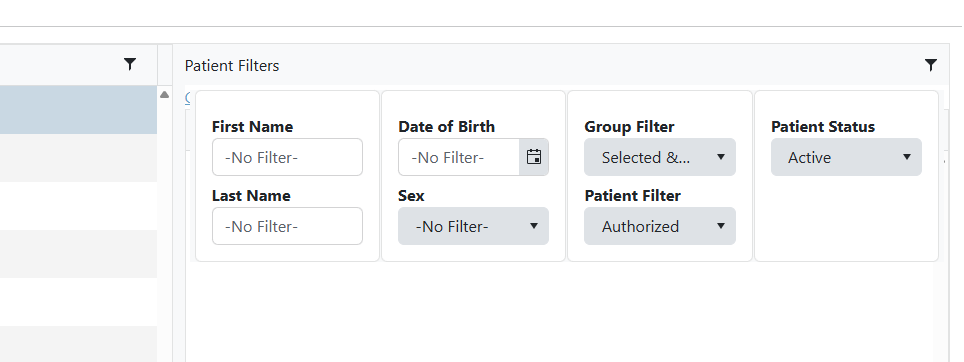Image resolution: width=964 pixels, height=362 pixels.
Task: Focus the Last Name filter field
Action: coord(287,226)
